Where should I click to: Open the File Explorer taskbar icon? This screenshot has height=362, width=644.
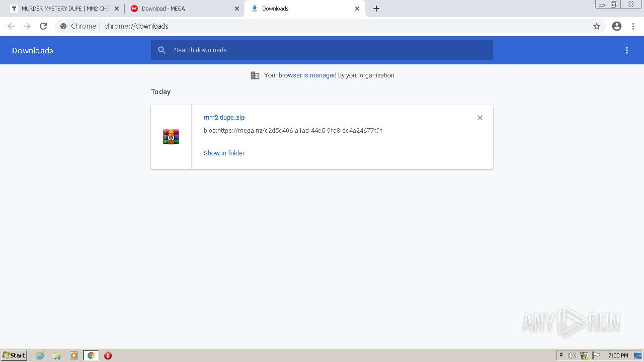point(57,355)
